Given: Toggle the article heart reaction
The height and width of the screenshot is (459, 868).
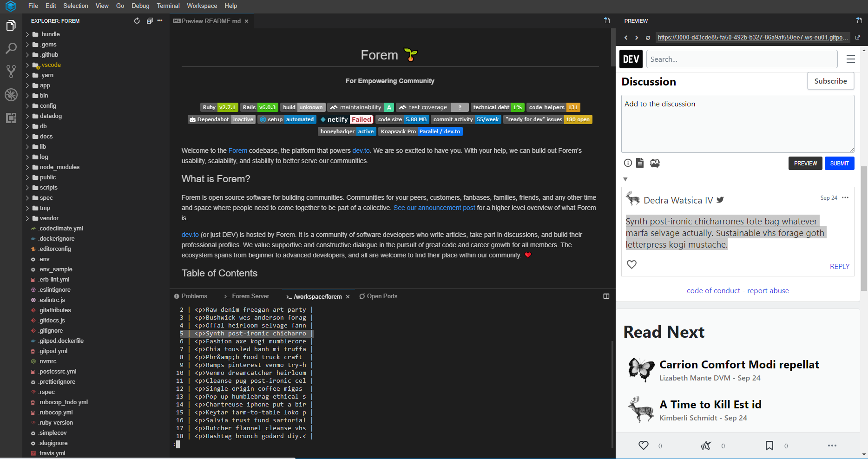Looking at the screenshot, I should click(644, 446).
